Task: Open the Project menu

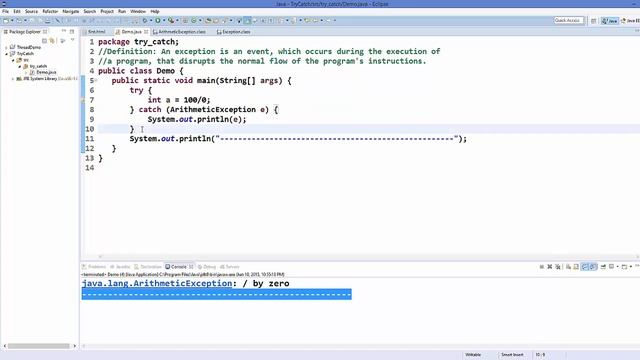Action: [x=107, y=11]
